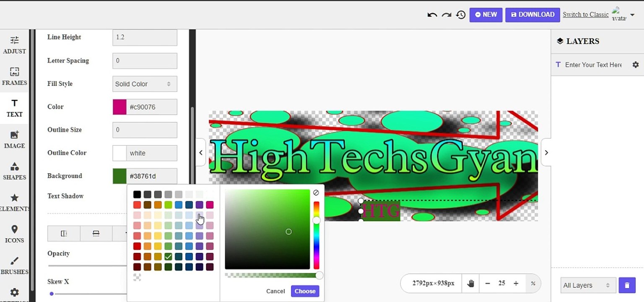Open the edit history clock icon

click(x=461, y=15)
